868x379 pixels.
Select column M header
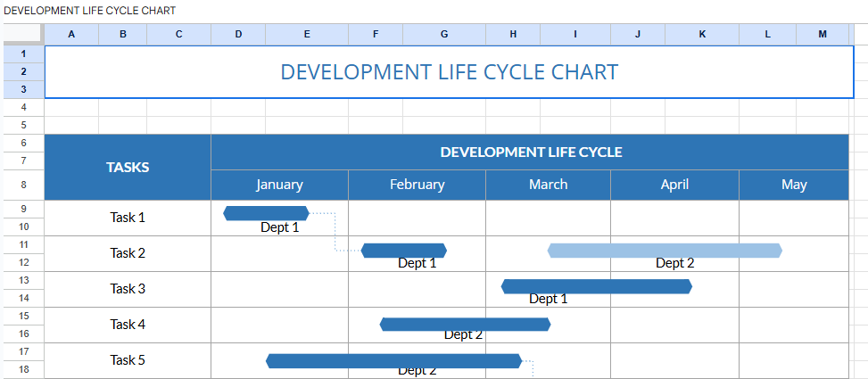pyautogui.click(x=822, y=34)
